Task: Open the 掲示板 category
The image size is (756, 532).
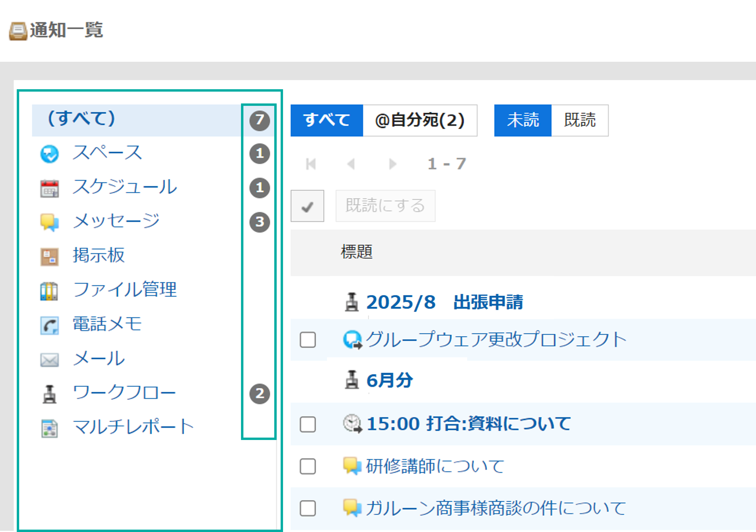Action: pos(99,255)
